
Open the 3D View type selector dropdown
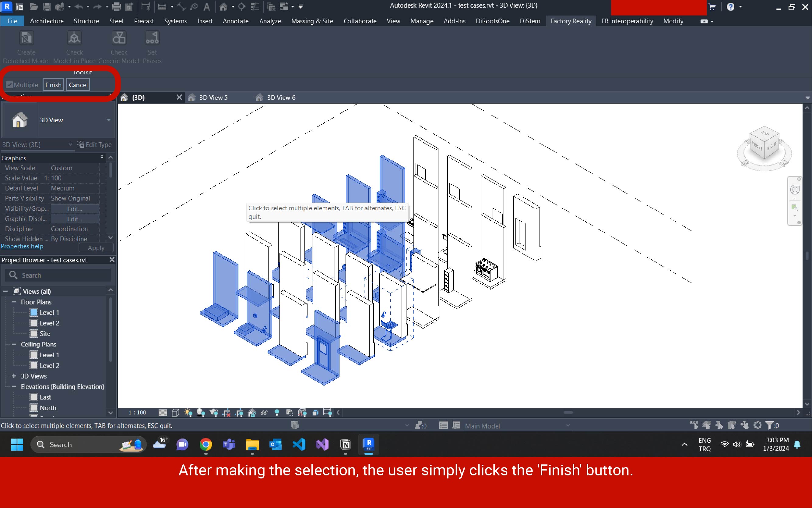(108, 120)
